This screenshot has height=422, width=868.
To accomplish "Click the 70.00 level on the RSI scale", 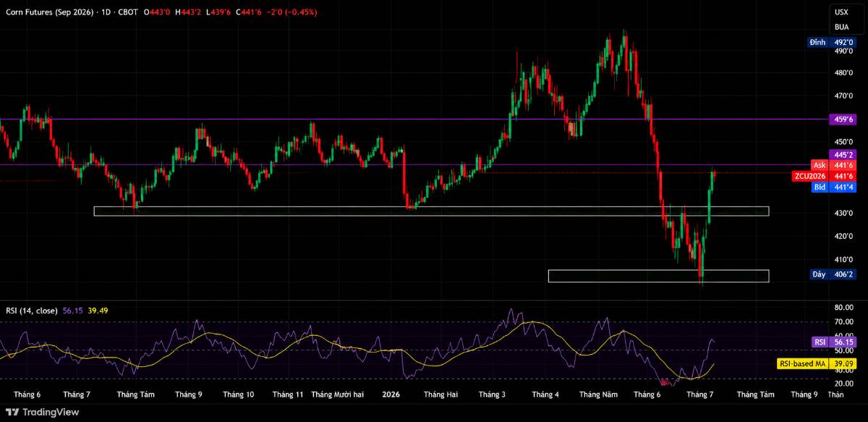I will coord(843,322).
